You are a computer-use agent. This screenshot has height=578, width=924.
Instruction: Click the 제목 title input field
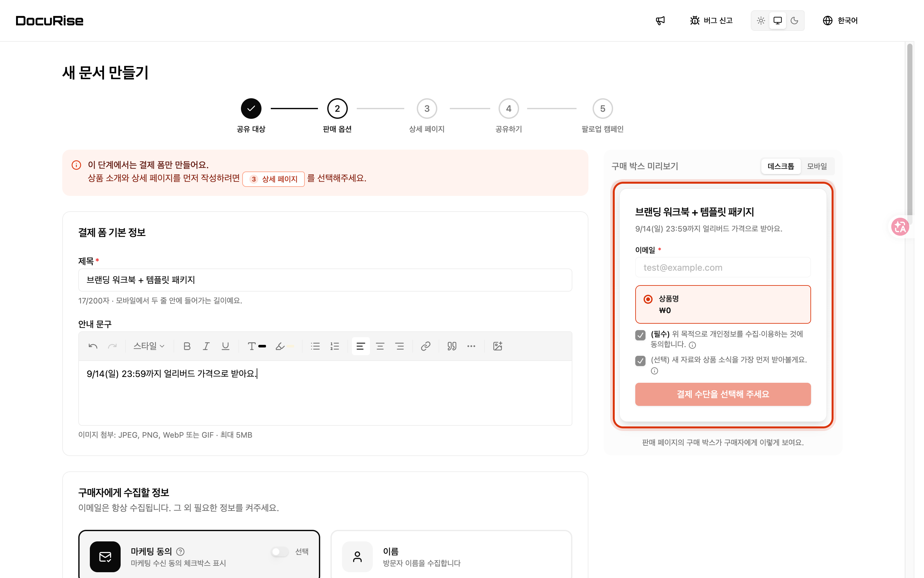point(325,280)
